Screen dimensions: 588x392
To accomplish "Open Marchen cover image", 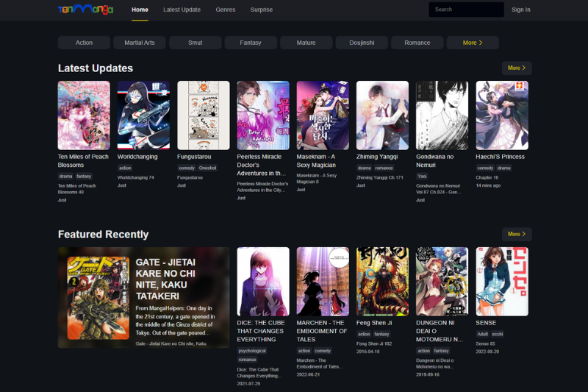I will pos(323,282).
